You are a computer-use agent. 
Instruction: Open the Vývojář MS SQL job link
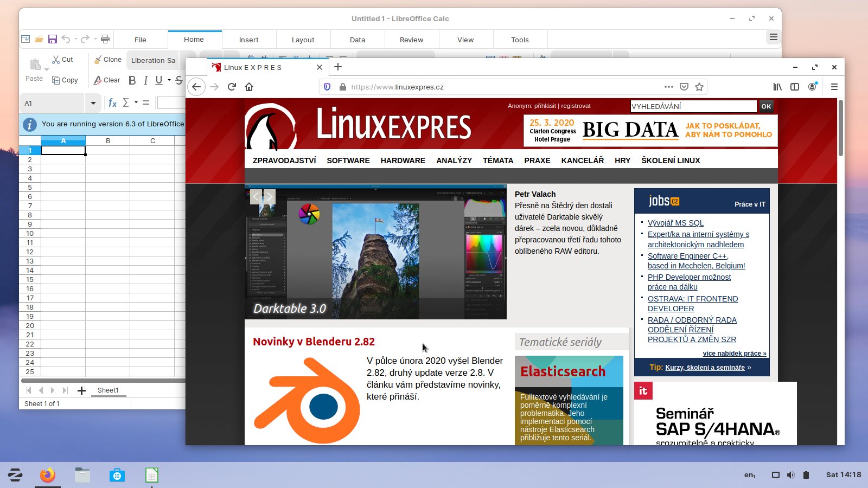click(x=675, y=223)
